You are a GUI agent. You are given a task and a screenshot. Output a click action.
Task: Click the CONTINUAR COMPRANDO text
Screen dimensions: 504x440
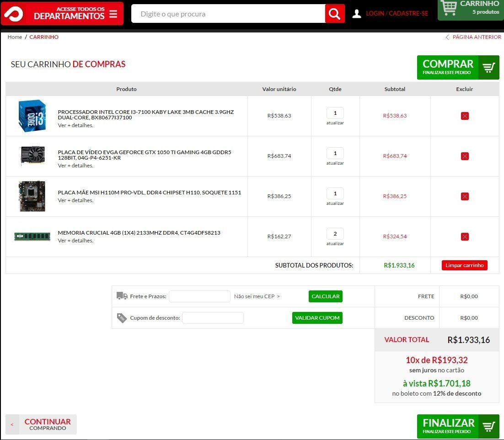[48, 424]
